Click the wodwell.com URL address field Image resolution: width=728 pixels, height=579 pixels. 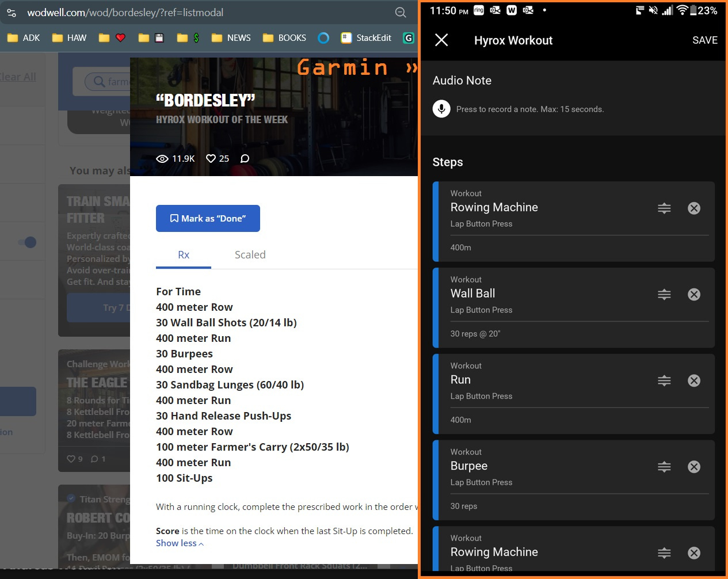pyautogui.click(x=125, y=13)
